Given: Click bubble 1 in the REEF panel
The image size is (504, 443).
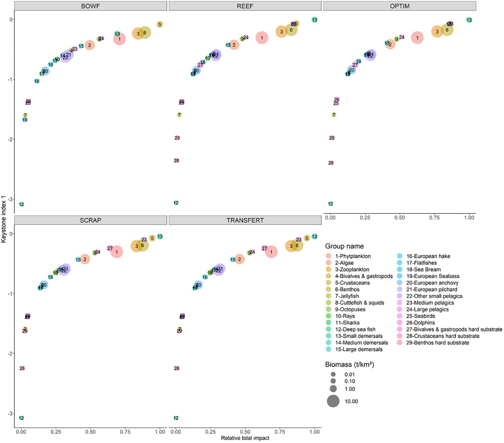Looking at the screenshot, I should pyautogui.click(x=262, y=38).
